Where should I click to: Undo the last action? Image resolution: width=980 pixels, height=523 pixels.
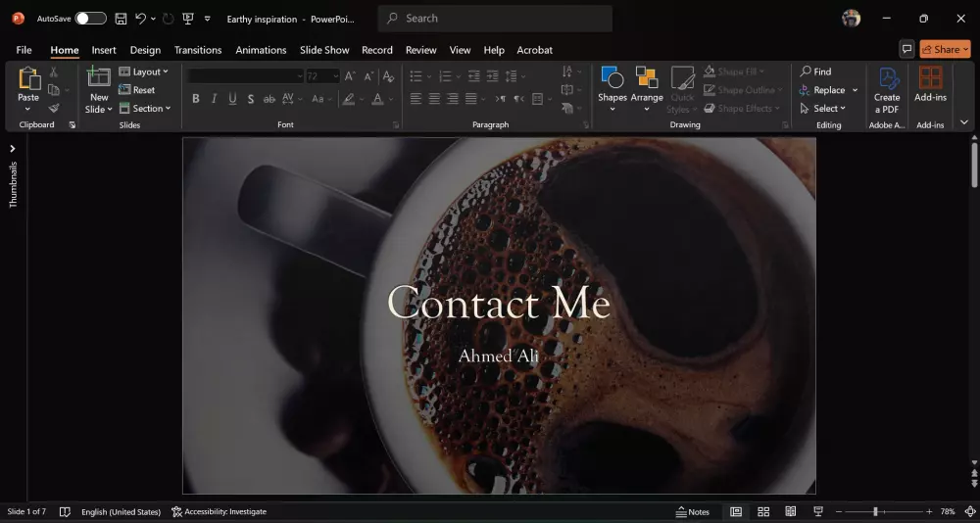[140, 19]
